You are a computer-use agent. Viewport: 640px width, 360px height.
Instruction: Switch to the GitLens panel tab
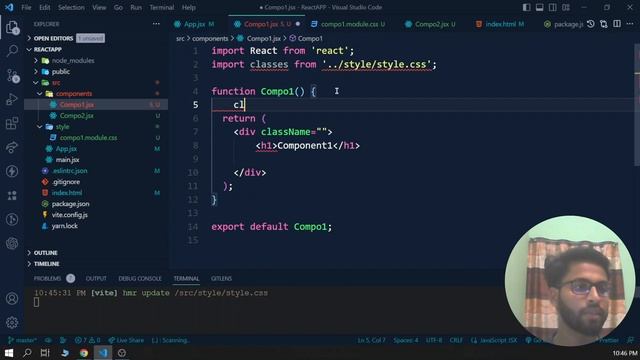pyautogui.click(x=221, y=278)
